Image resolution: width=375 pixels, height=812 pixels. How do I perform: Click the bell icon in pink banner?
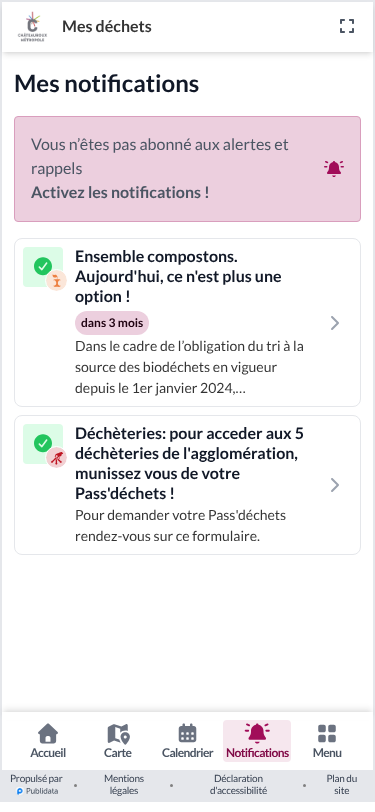coord(334,169)
